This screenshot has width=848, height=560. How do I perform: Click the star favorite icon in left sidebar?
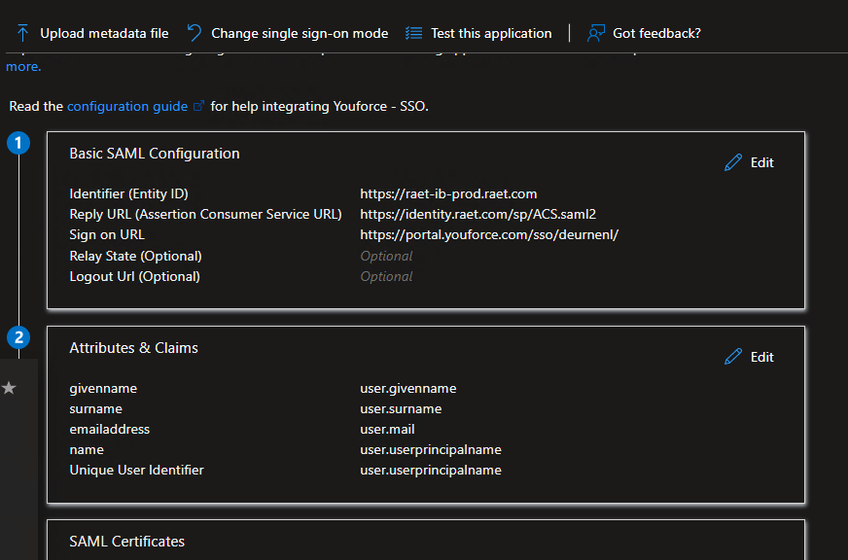9,388
